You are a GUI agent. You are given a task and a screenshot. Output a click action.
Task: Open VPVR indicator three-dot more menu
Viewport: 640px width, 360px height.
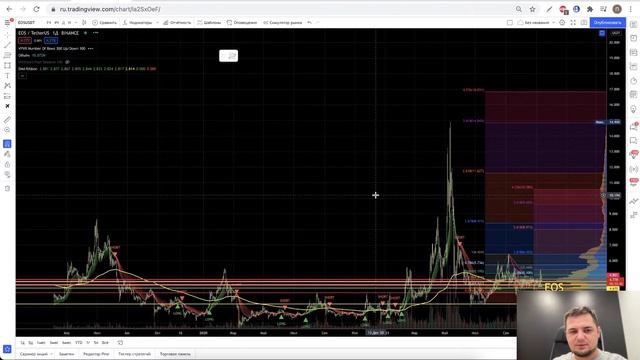click(91, 49)
